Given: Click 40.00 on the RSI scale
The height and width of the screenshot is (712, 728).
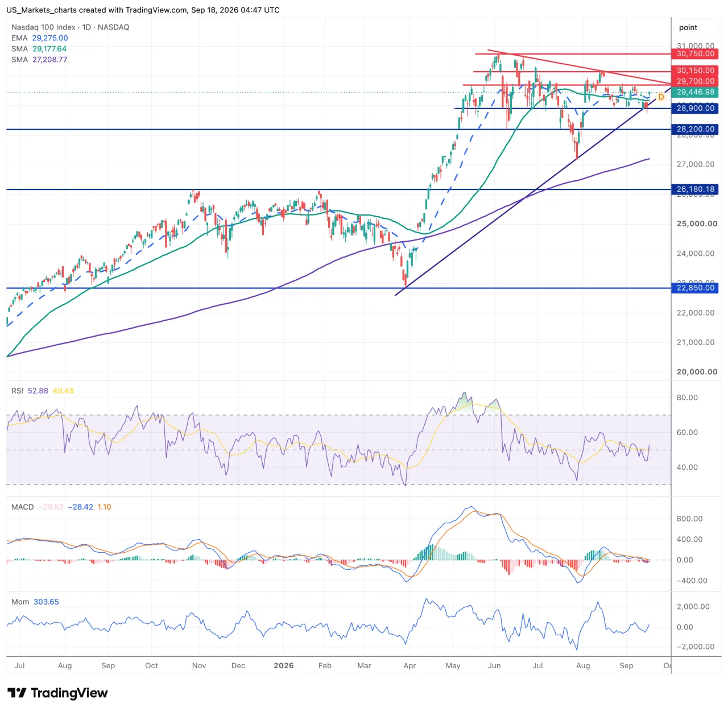Looking at the screenshot, I should click(687, 467).
